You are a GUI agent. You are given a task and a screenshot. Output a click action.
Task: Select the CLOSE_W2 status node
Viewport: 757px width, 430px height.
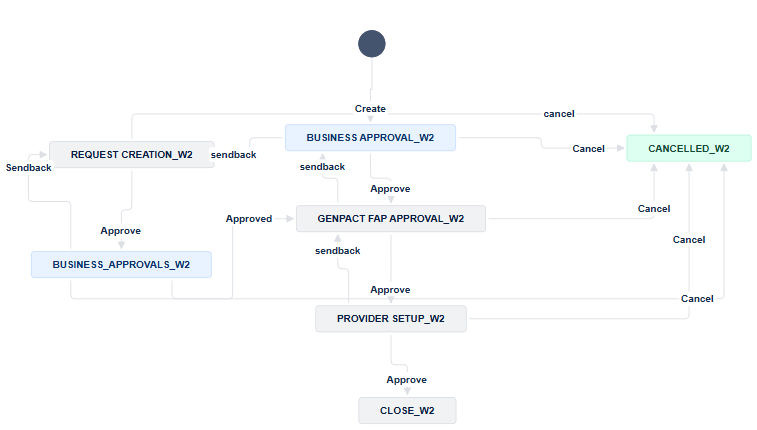click(x=407, y=411)
